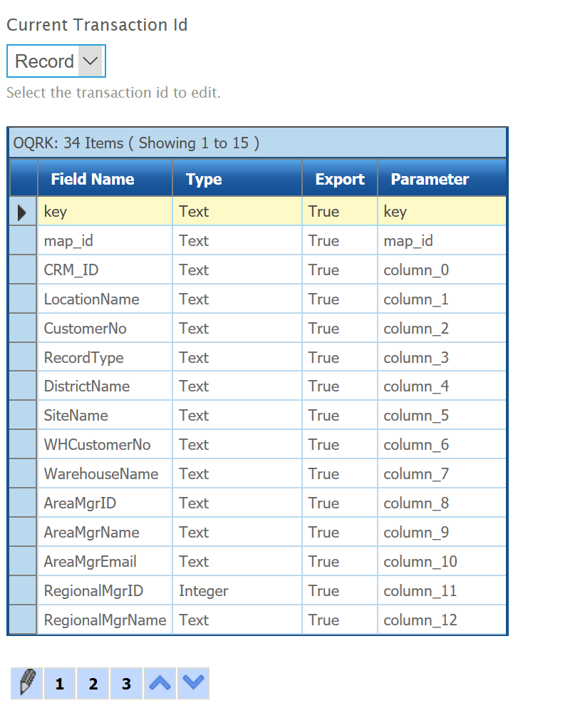This screenshot has width=580, height=728.
Task: Select the CRM_ID field name cell
Action: 104,270
